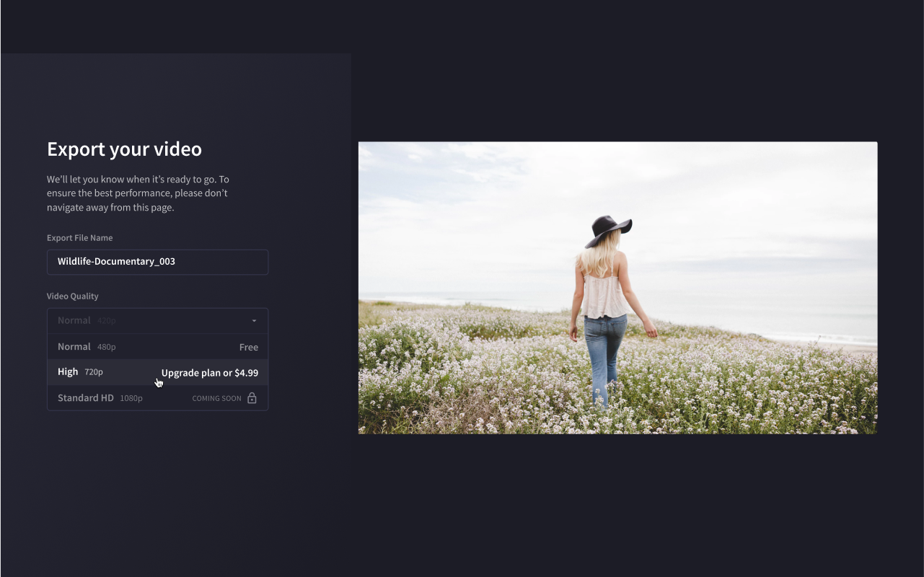Click the "Export your video" heading
Viewport: 924px width, 577px height.
[x=124, y=149]
